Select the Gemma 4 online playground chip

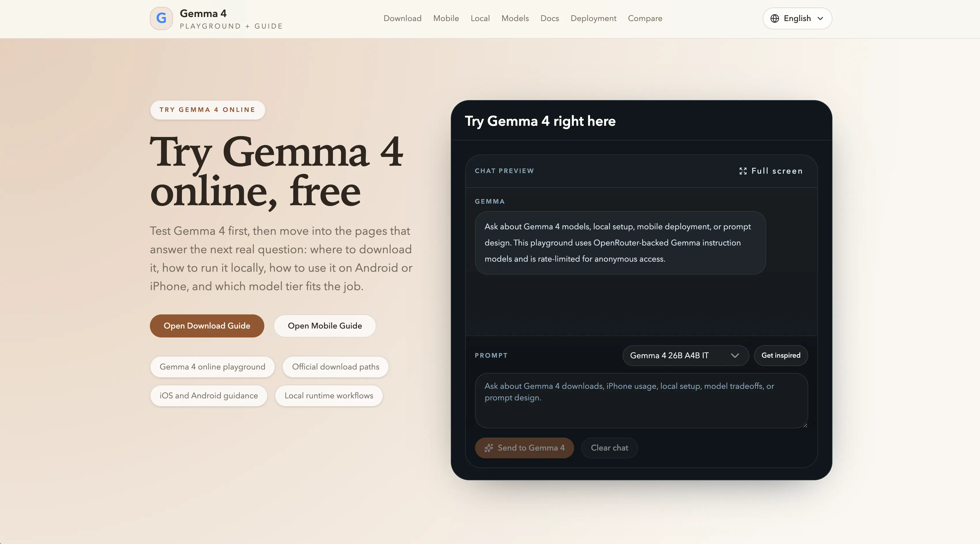(x=212, y=367)
